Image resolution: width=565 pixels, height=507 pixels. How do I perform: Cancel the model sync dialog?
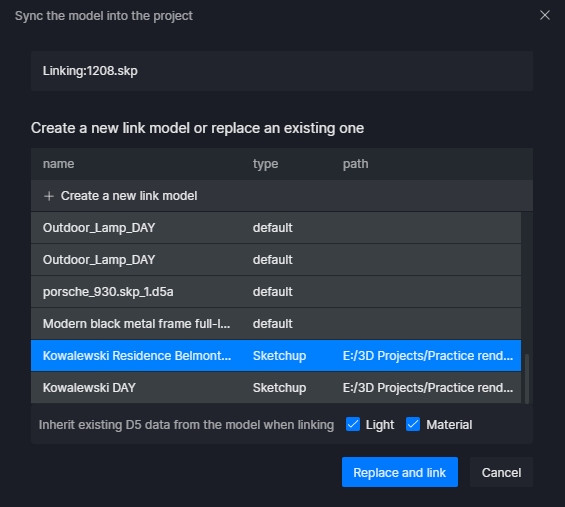pos(501,472)
